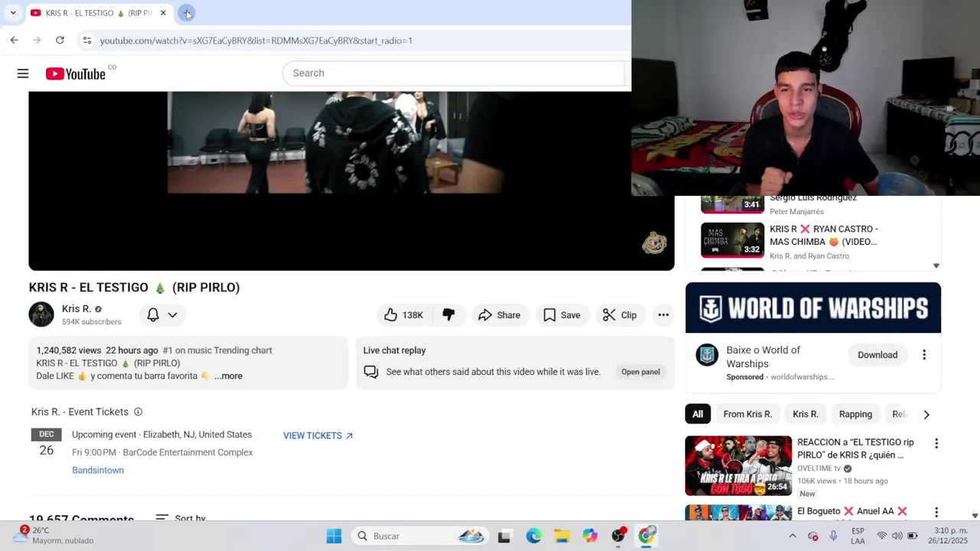
Task: Select the All filter chip
Action: pos(697,414)
